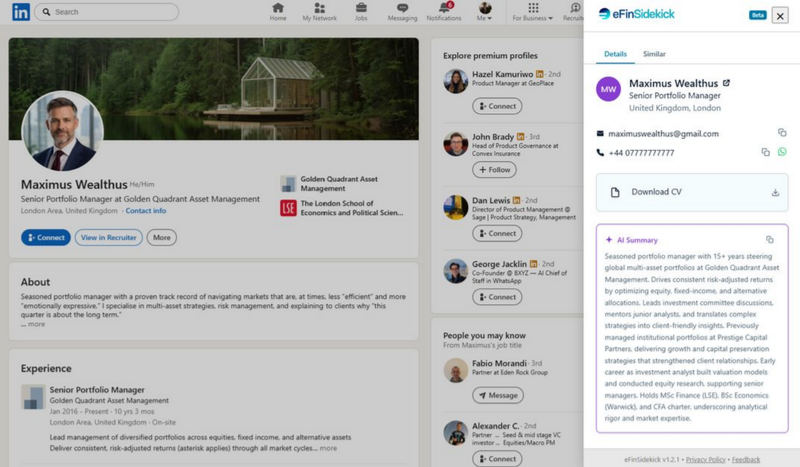Click LinkedIn premium badge beside Hazel Kamuriwo
The image size is (800, 467).
539,74
